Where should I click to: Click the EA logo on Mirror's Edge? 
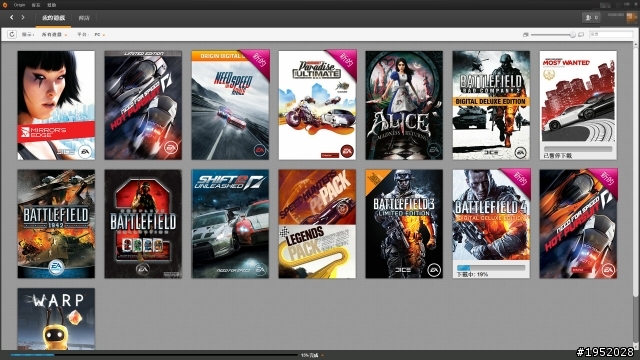tap(85, 151)
